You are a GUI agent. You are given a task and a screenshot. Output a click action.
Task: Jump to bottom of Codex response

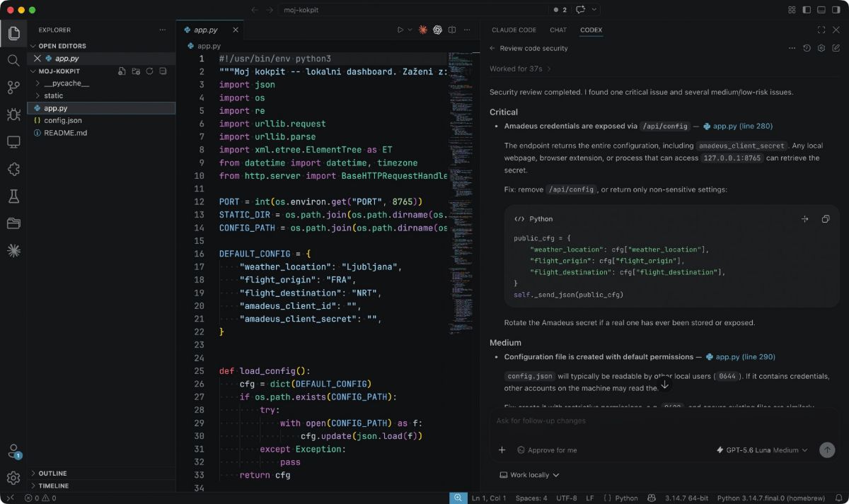click(x=664, y=385)
